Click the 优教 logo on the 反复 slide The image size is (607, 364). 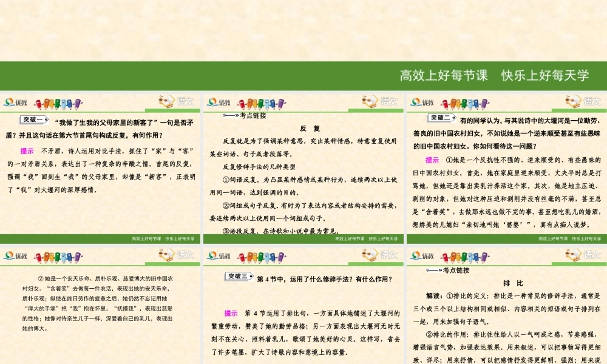pyautogui.click(x=219, y=103)
